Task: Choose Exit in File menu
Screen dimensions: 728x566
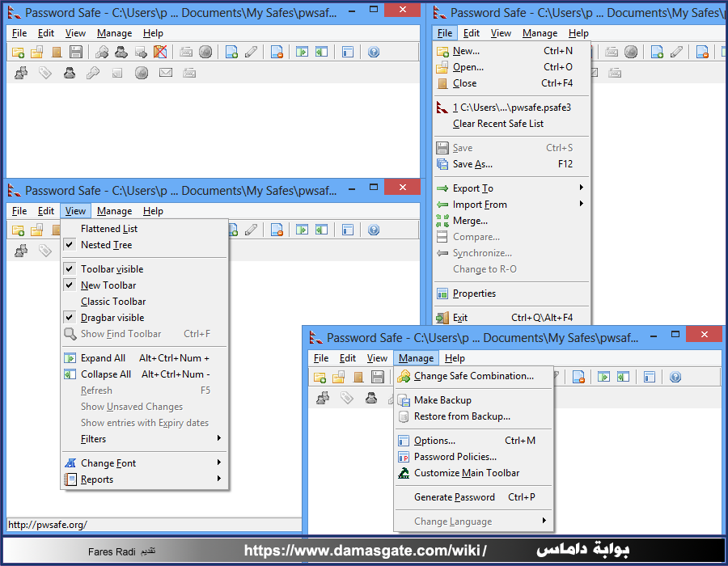Action: coord(510,318)
